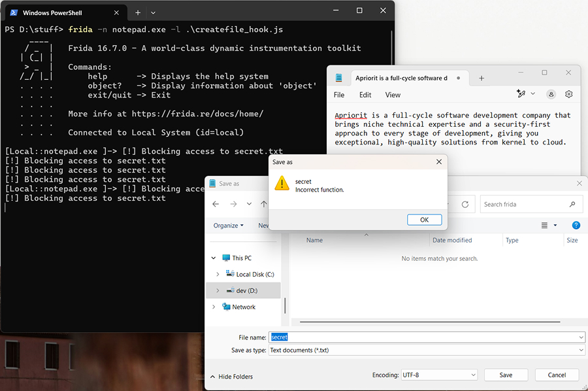Add a new Notepad tab
The image size is (588, 391).
pyautogui.click(x=482, y=78)
